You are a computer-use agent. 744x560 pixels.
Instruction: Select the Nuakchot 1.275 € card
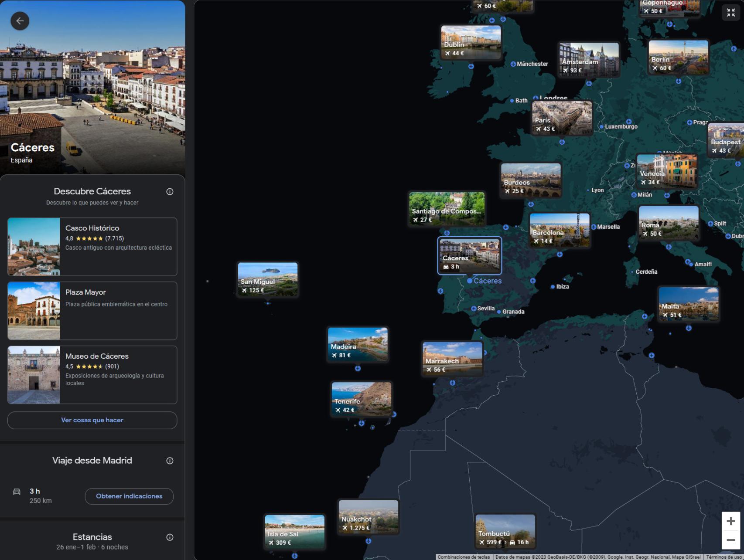tap(369, 517)
